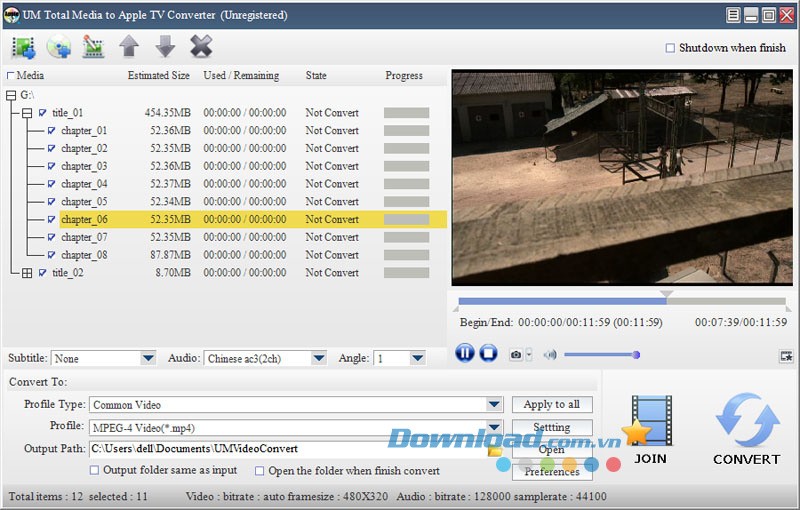
Task: Click the Open button
Action: (552, 449)
